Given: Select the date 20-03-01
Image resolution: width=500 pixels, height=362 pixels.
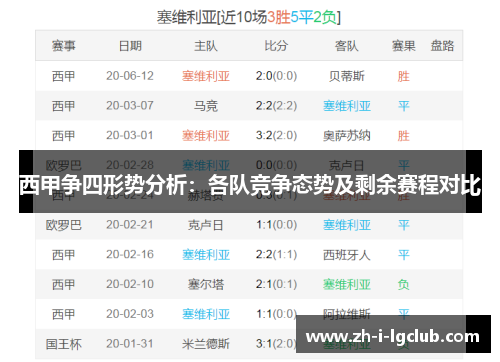Looking at the screenshot, I should (x=130, y=135).
